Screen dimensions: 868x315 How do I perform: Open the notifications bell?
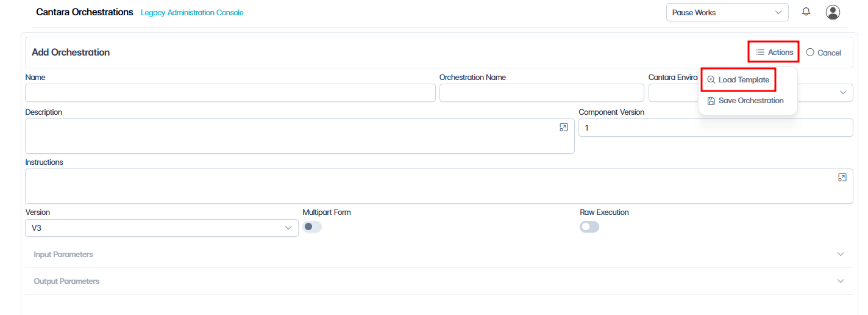coord(806,12)
